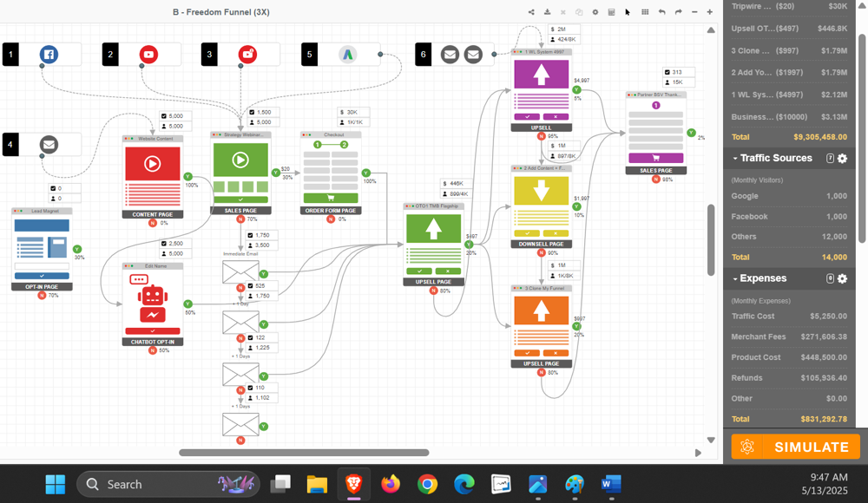The image size is (868, 503).
Task: Click the redo arrow
Action: tap(678, 12)
